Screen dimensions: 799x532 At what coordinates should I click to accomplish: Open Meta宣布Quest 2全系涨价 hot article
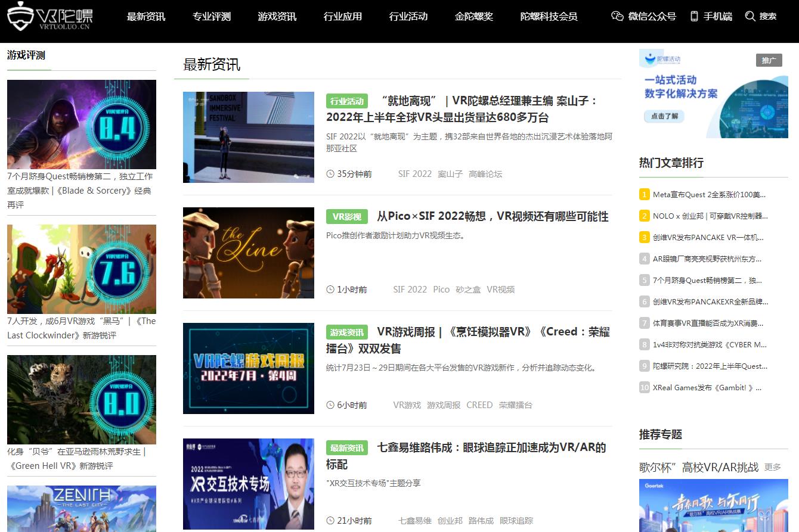point(710,194)
